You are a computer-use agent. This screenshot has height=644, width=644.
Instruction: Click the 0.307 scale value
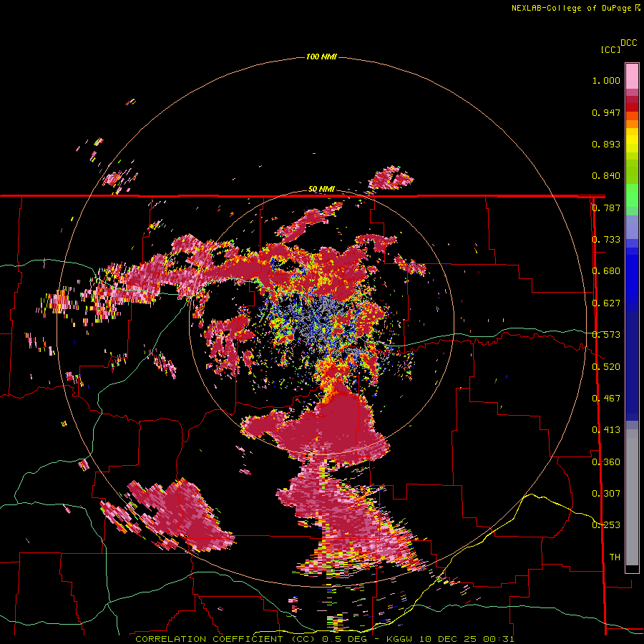coord(606,494)
